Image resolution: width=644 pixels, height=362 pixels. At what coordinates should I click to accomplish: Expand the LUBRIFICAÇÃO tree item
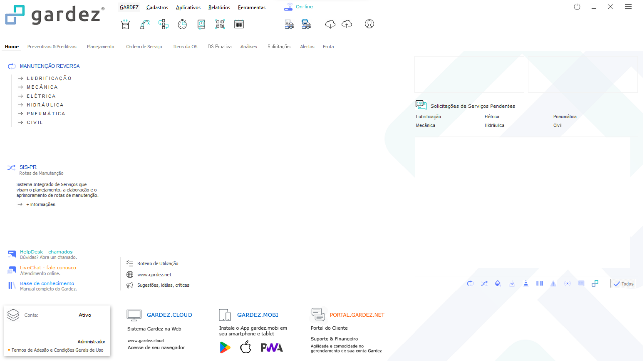click(x=49, y=78)
